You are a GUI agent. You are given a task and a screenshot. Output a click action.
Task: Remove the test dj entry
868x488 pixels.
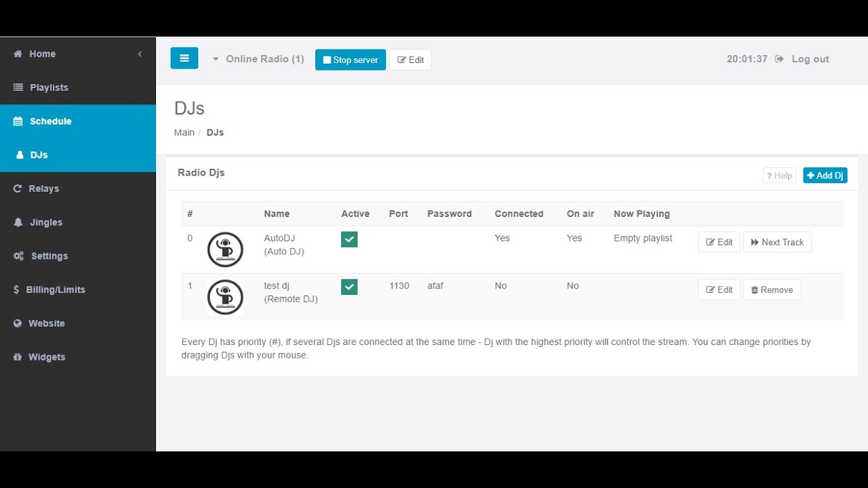coord(772,289)
